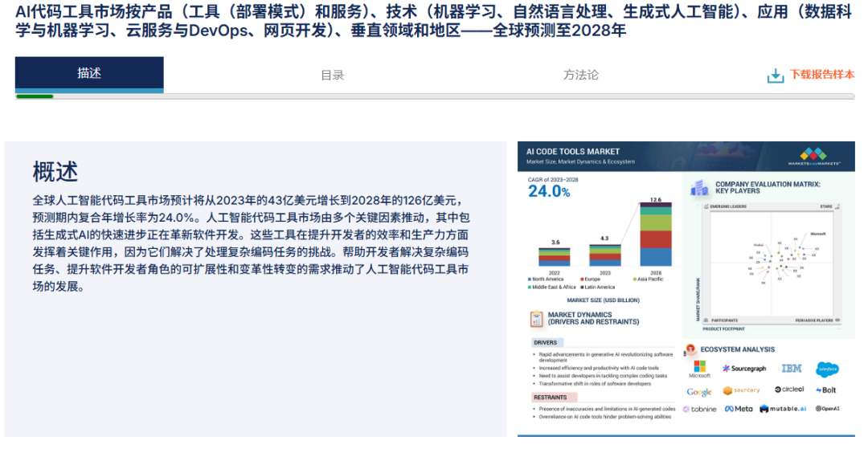Click the 2023 stacked bar in chart
This screenshot has width=868, height=457.
point(605,255)
